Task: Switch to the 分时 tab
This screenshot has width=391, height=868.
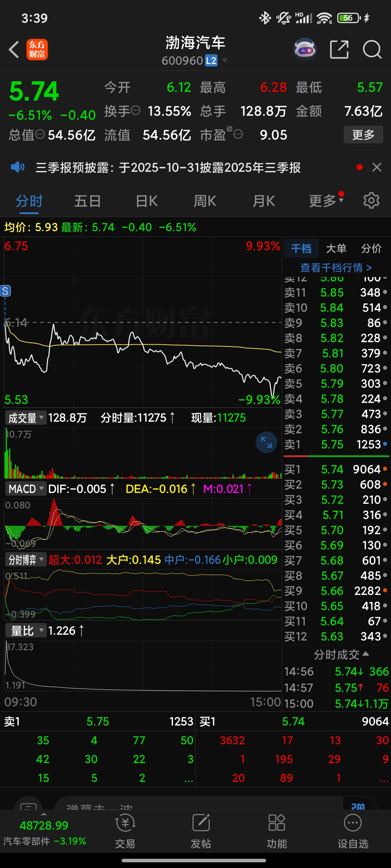Action: point(29,201)
